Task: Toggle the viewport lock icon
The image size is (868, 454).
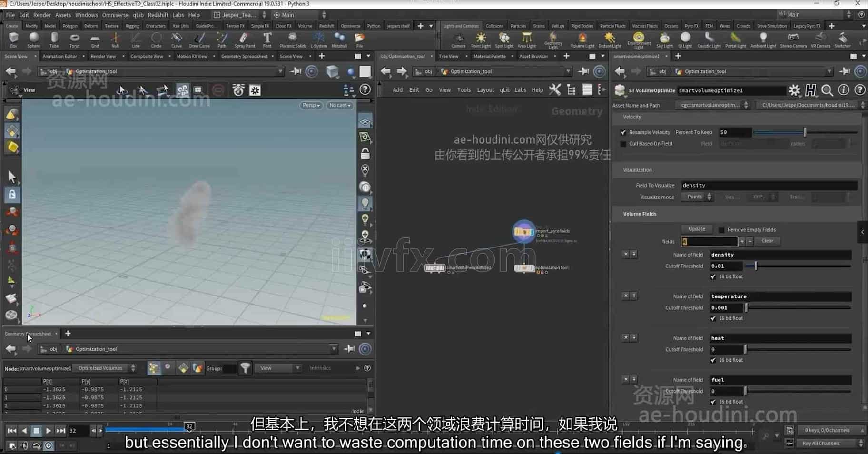Action: 365,154
